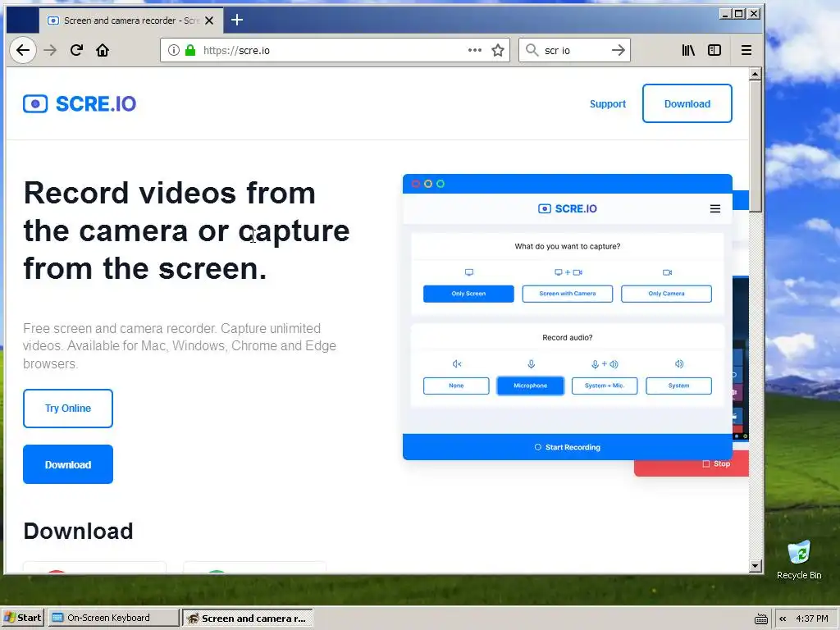The height and width of the screenshot is (630, 840).
Task: Select the Screen and camera r... taskbar button
Action: coord(247,618)
